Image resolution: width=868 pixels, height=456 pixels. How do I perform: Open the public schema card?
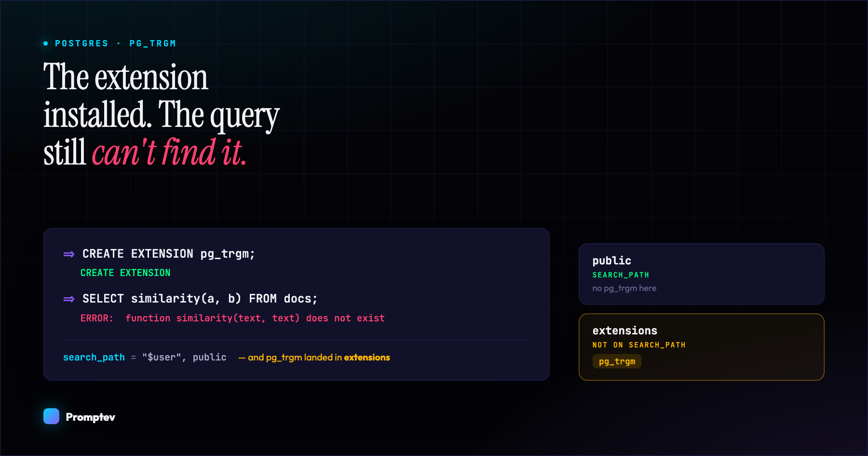pos(701,274)
